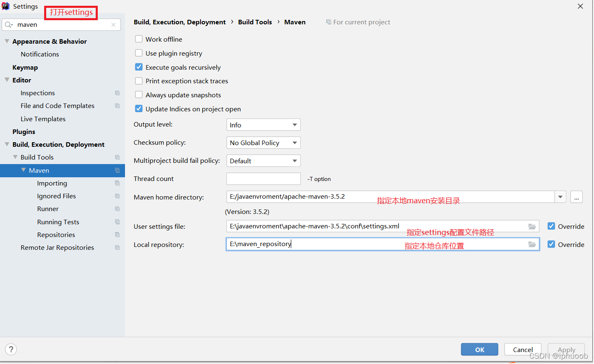Open the Output level Info dropdown
Viewport: 594px width, 364px height.
tap(264, 125)
